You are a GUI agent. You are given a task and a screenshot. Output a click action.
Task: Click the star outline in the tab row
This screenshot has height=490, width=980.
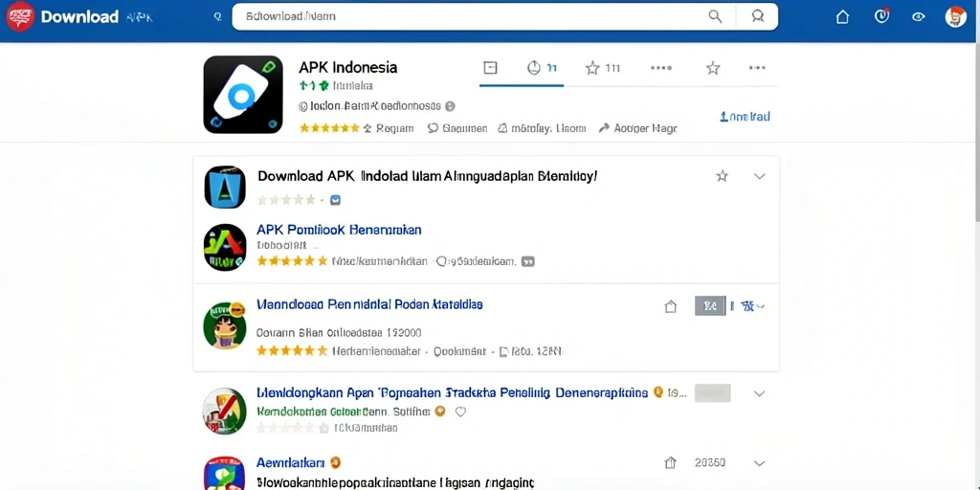pyautogui.click(x=713, y=68)
